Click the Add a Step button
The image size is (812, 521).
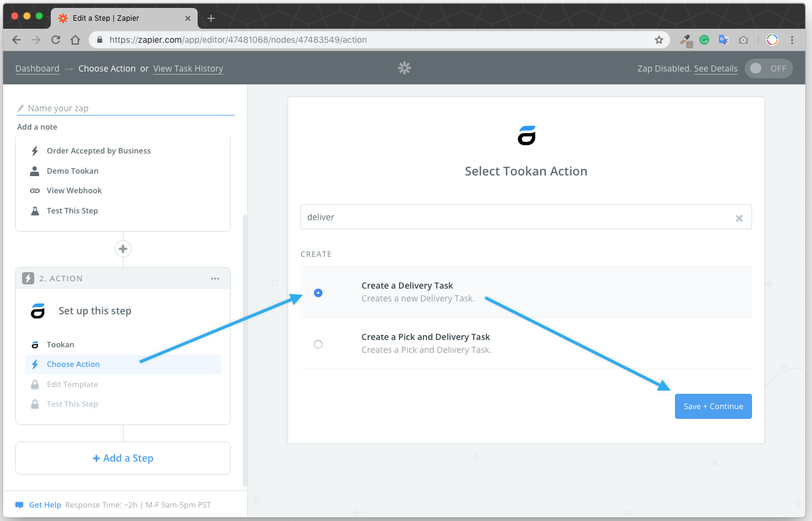(x=123, y=458)
